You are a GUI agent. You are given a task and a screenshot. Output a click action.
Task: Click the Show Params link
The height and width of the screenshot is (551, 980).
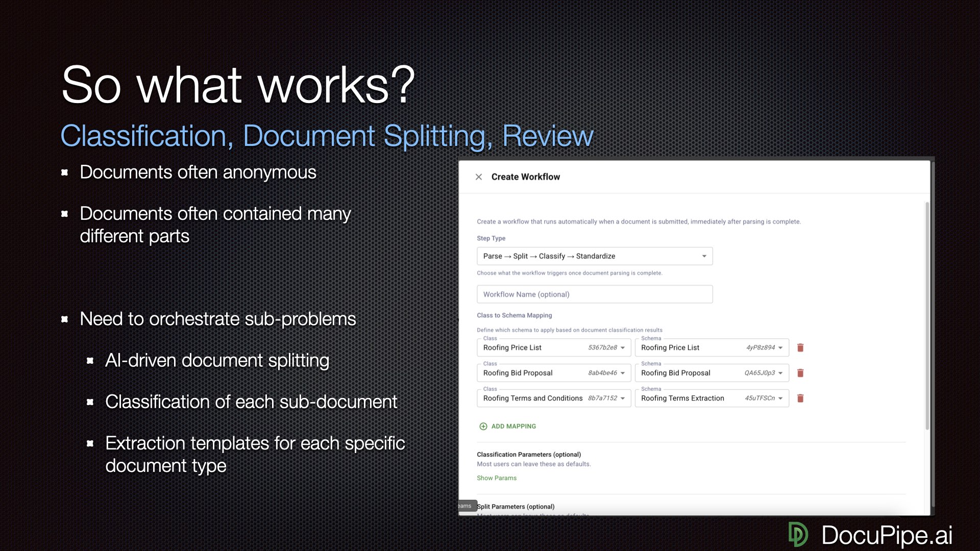pyautogui.click(x=496, y=478)
